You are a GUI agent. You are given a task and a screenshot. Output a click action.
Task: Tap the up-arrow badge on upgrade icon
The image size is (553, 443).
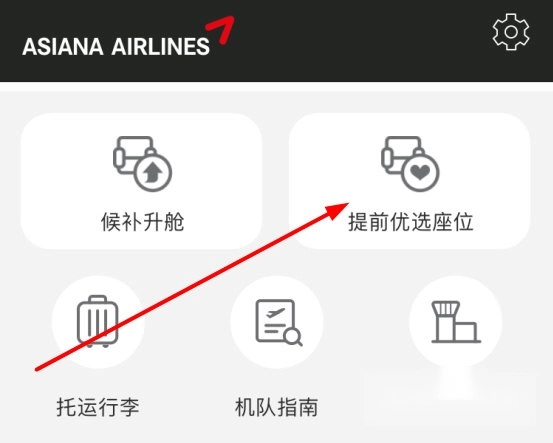153,173
